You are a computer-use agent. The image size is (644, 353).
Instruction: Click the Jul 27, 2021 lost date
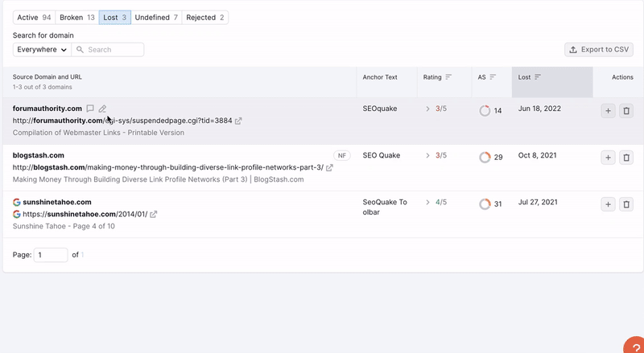point(538,202)
